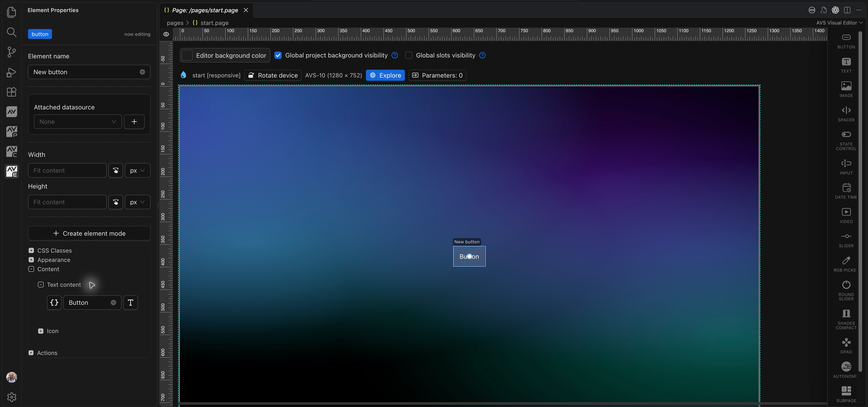The image size is (868, 407).
Task: Select the SLIDER element in palette
Action: [846, 240]
